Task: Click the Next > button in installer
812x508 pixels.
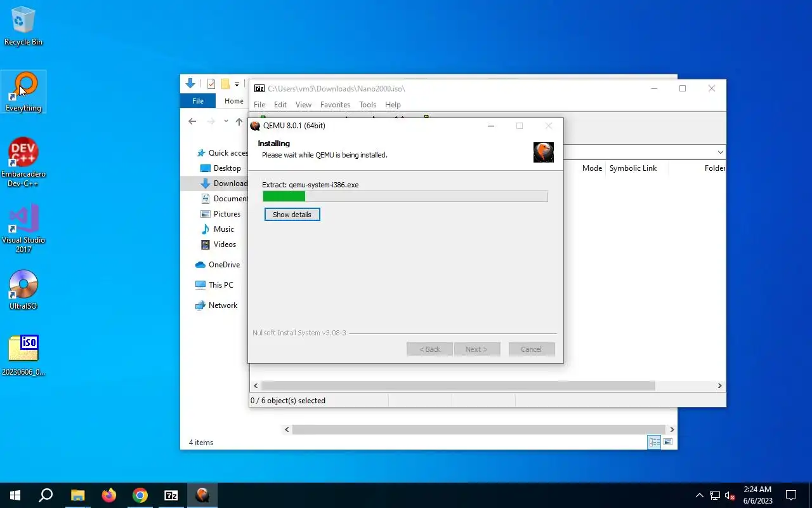Action: [x=476, y=349]
